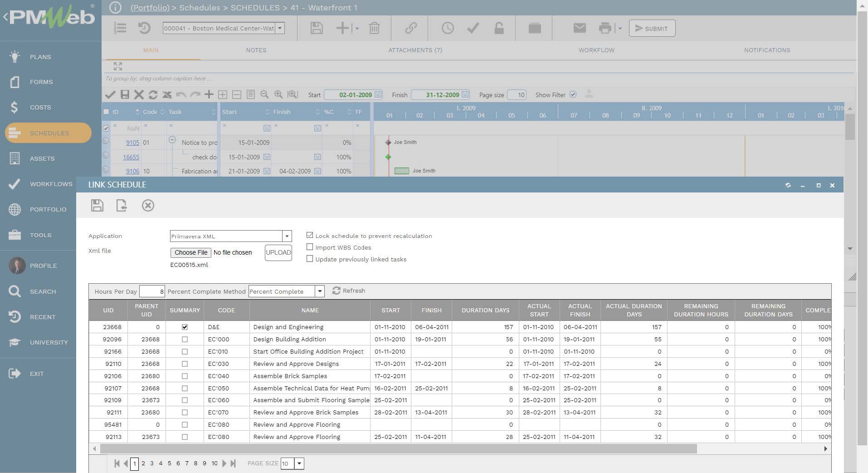
Task: Open task ID link 9105
Action: coord(132,143)
